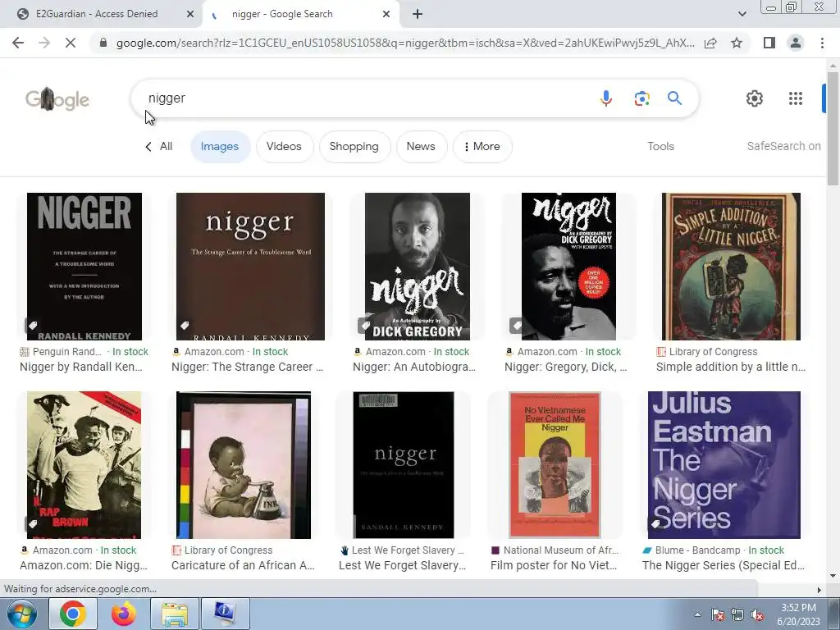This screenshot has height=630, width=840.
Task: Click the muted volume tray icon
Action: pos(757,615)
